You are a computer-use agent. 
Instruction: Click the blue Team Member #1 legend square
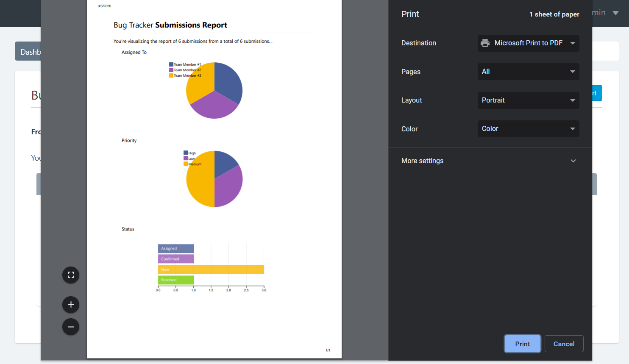(x=171, y=64)
